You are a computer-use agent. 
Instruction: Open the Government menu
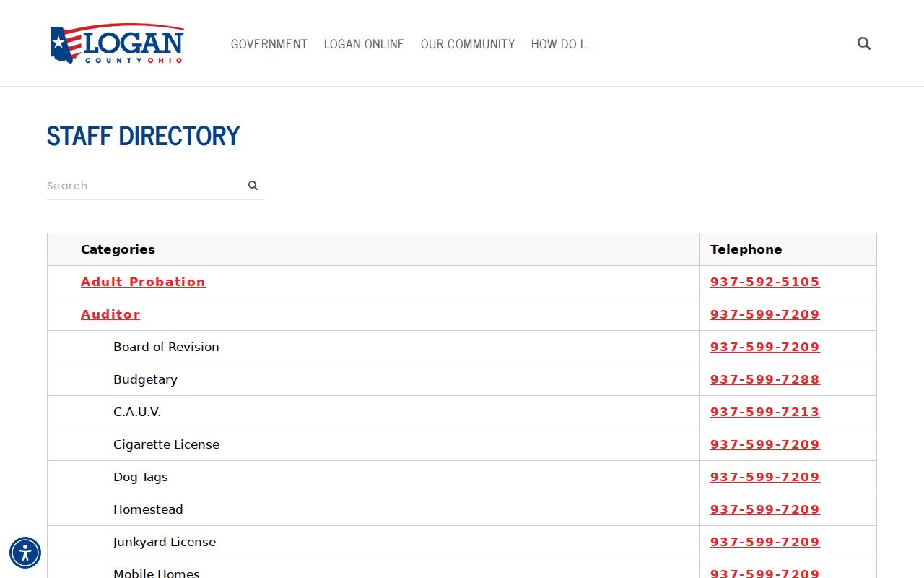pyautogui.click(x=269, y=44)
